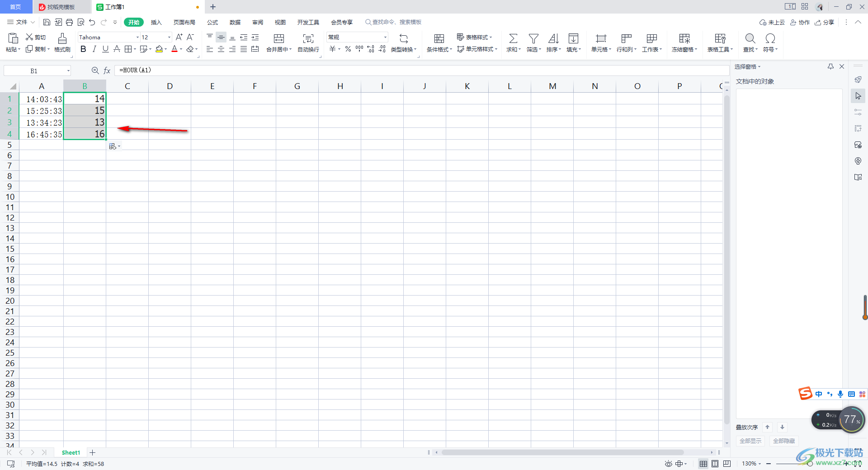Open the File (文件) menu

coord(20,22)
